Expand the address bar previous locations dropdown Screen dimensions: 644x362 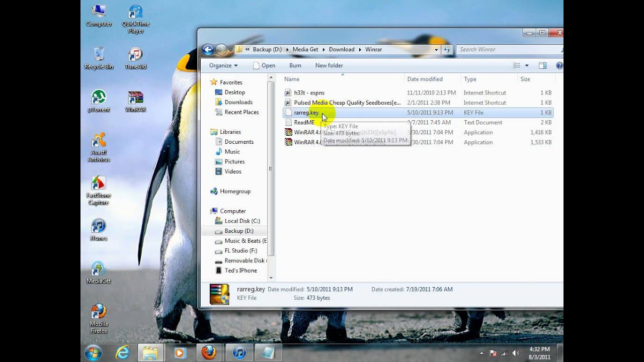coord(436,49)
